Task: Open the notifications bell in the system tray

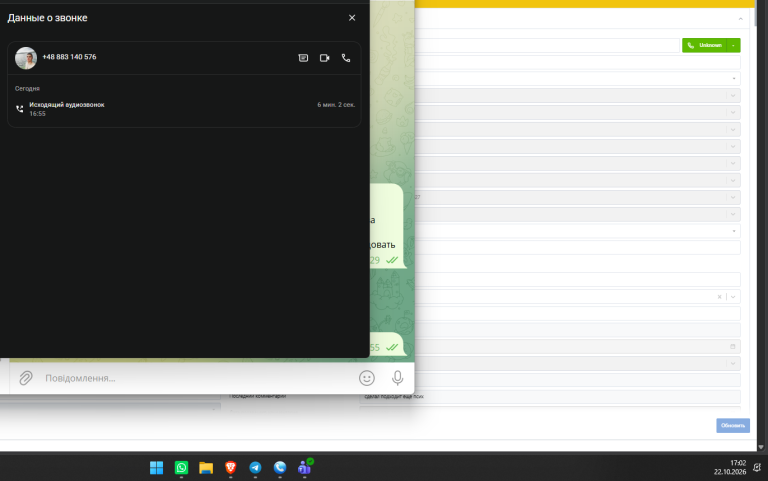Action: [757, 468]
